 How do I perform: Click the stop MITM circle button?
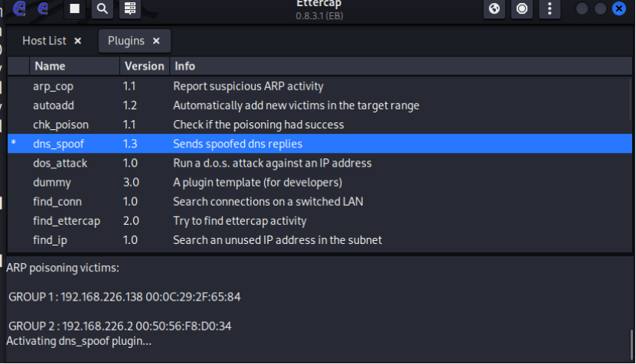point(522,8)
